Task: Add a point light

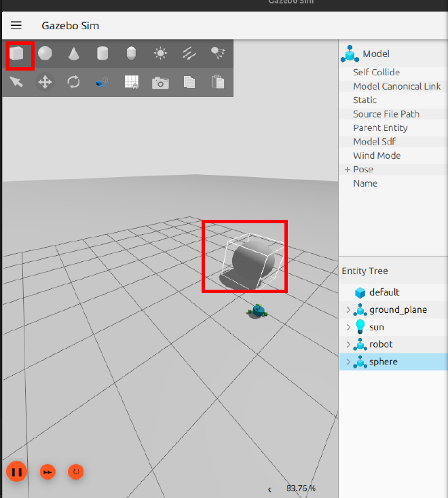Action: [160, 54]
